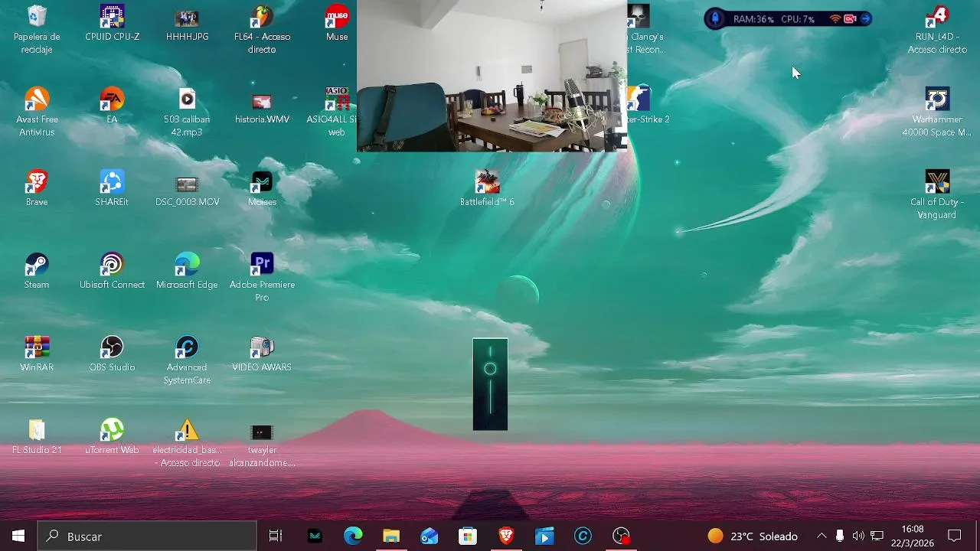980x551 pixels.
Task: Click the dark teal desktop gadget
Action: tap(490, 384)
